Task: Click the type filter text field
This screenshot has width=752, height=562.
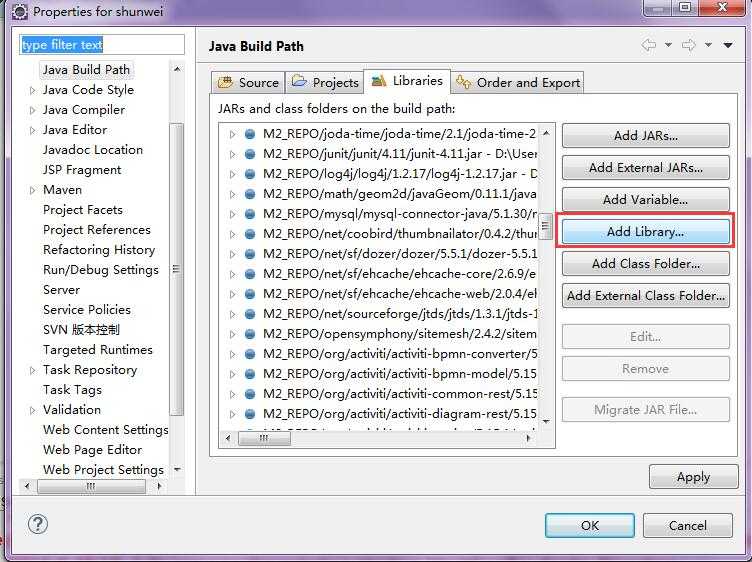Action: [102, 45]
